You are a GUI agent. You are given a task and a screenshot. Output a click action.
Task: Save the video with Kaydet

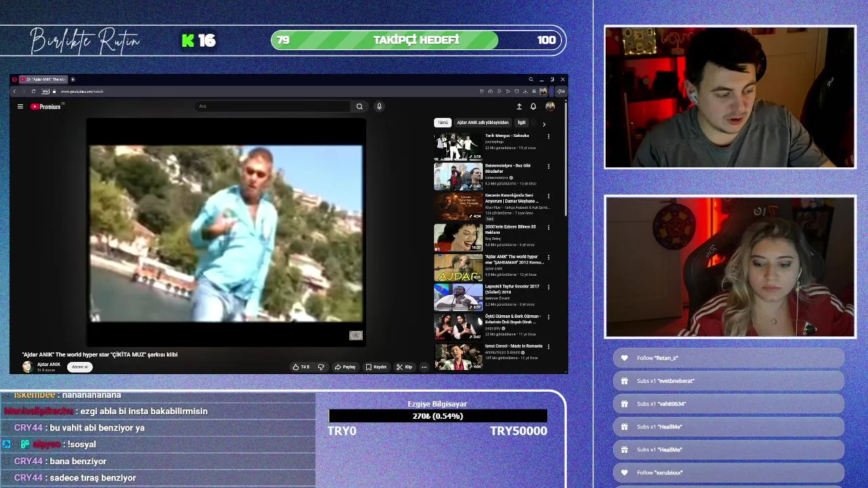376,367
